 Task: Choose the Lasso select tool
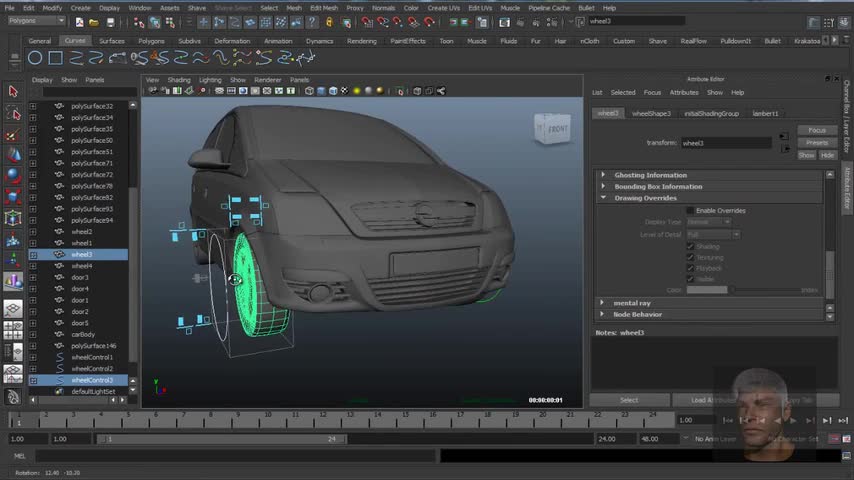(x=13, y=113)
